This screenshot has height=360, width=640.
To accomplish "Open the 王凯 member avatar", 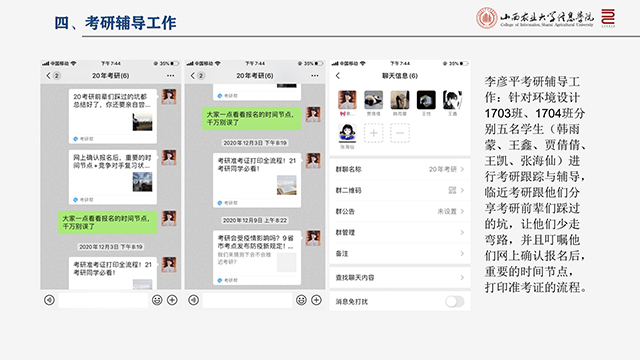I will 426,100.
